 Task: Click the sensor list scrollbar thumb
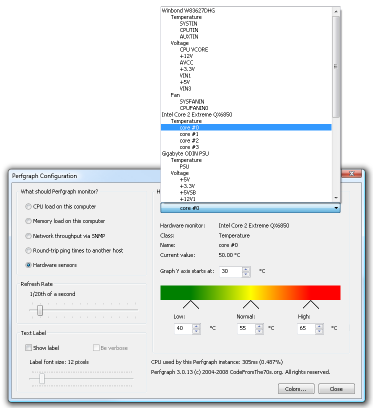(336, 66)
